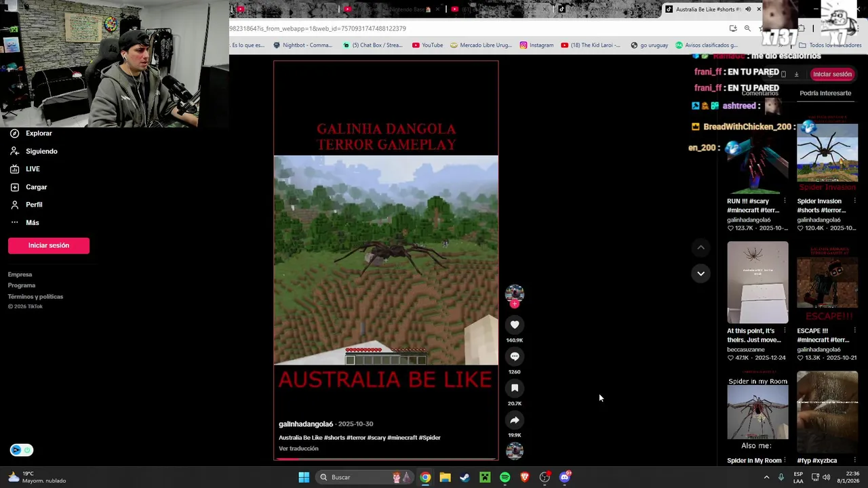The image size is (868, 488).
Task: Click the pink Iniciar sesión sidebar button
Action: pyautogui.click(x=49, y=245)
